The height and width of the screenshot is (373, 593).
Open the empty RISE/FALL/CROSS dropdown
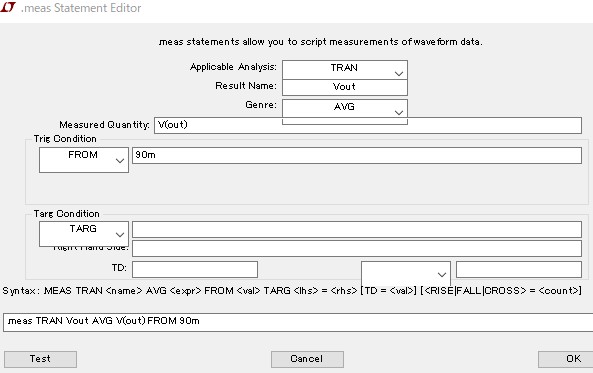(406, 274)
